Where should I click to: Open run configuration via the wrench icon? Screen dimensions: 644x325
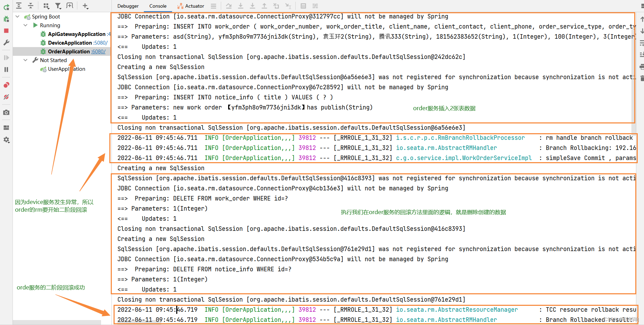pyautogui.click(x=6, y=43)
